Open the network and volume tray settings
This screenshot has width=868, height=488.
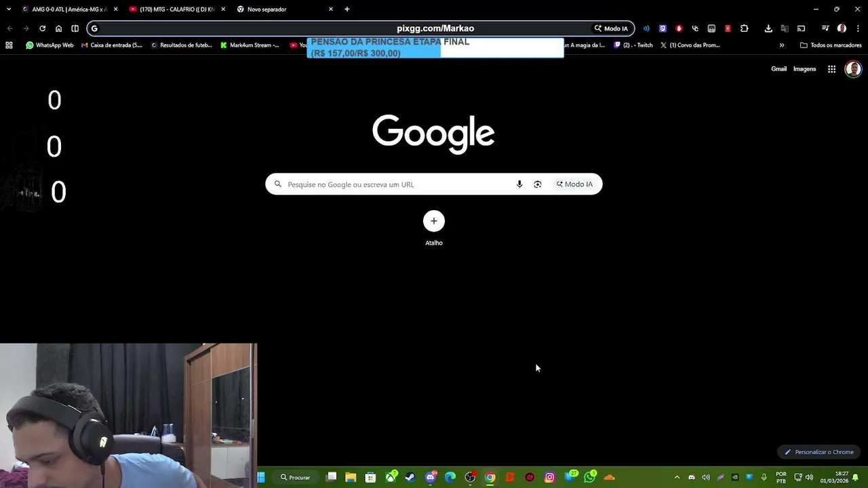pyautogui.click(x=804, y=477)
